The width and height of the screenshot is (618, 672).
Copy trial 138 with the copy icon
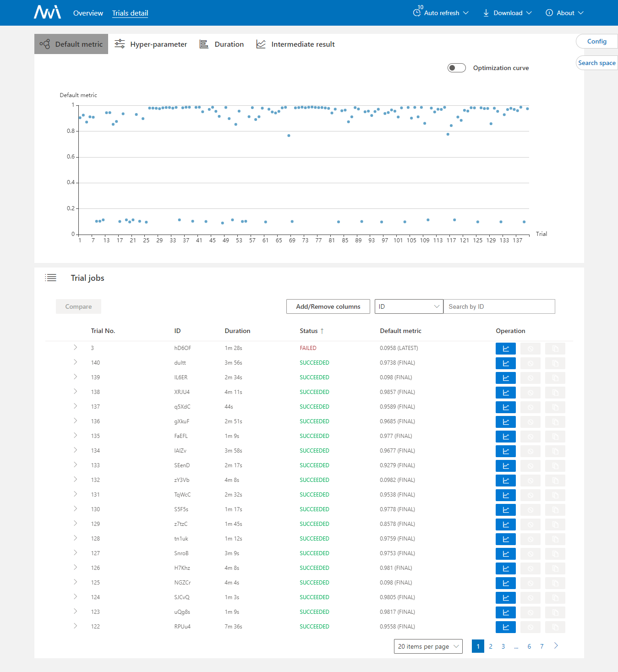point(555,392)
